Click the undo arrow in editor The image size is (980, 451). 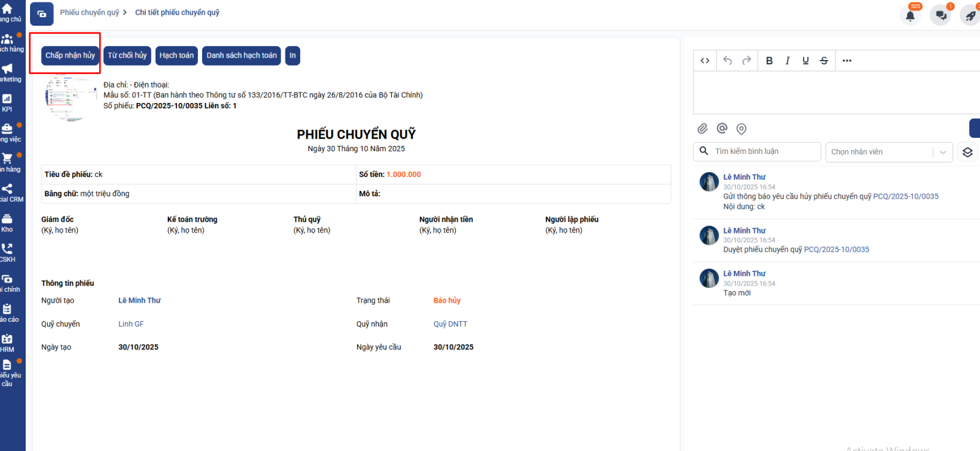pos(728,61)
